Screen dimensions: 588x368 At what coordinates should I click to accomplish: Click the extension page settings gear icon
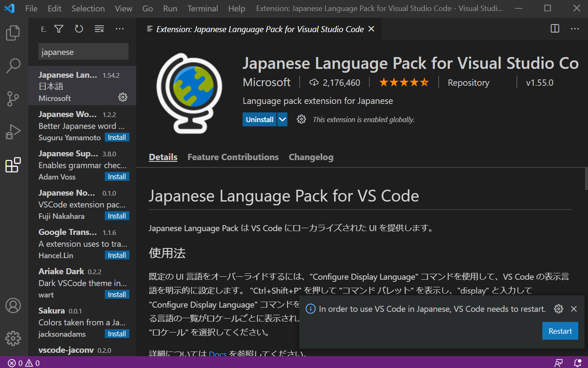(x=301, y=119)
